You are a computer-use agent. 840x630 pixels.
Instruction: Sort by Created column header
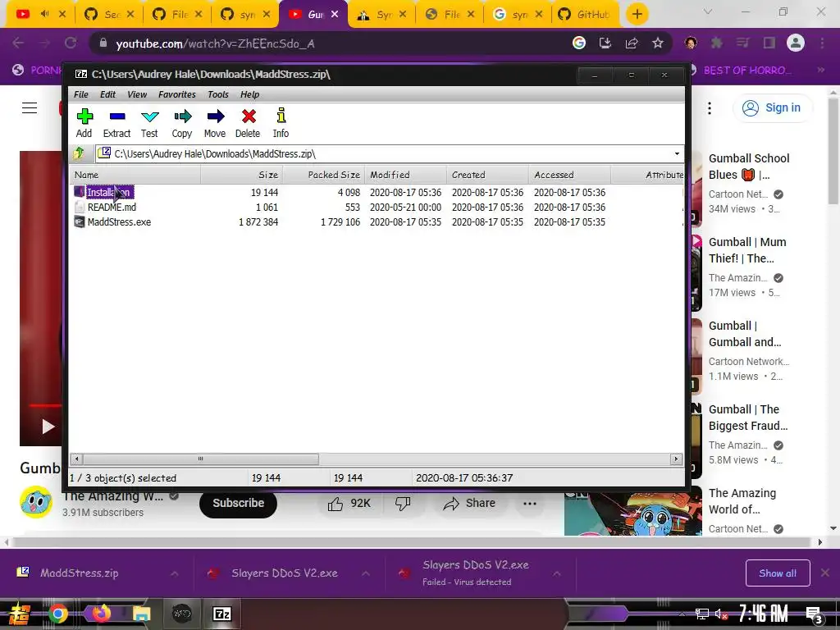pos(487,175)
